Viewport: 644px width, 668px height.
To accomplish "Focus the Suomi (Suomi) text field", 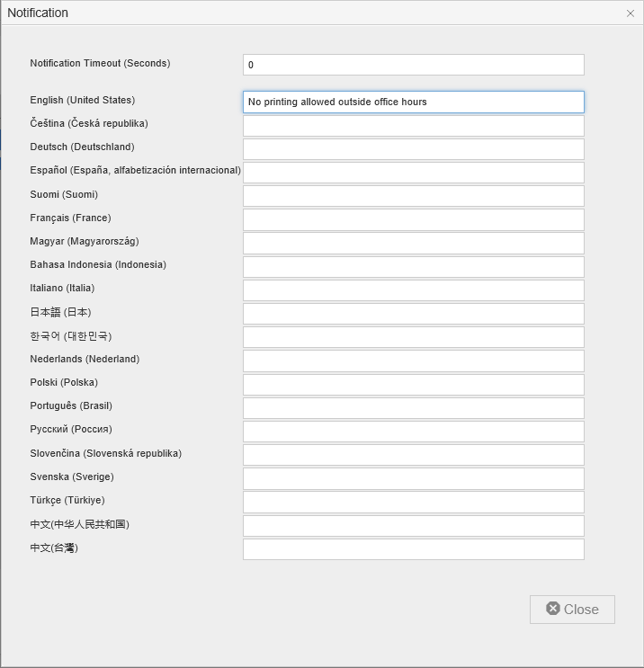I will (x=413, y=196).
